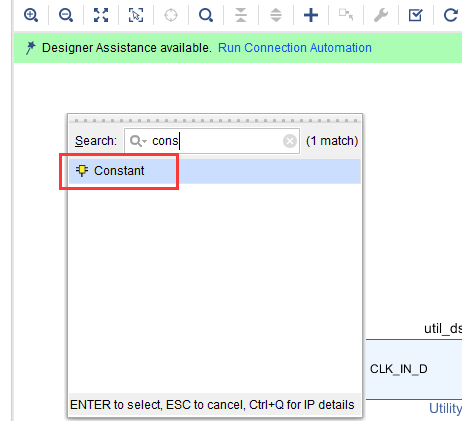
Task: Click the CLK_IN_D port on block
Action: [x=398, y=369]
